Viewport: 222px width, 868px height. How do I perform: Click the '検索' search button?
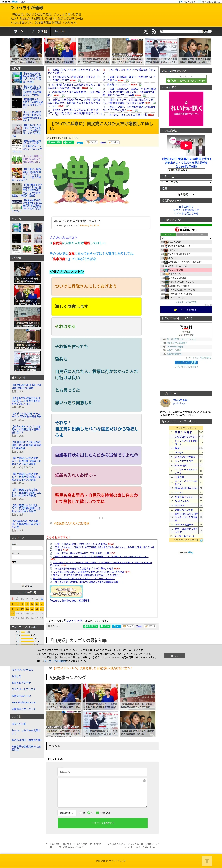coord(205,31)
